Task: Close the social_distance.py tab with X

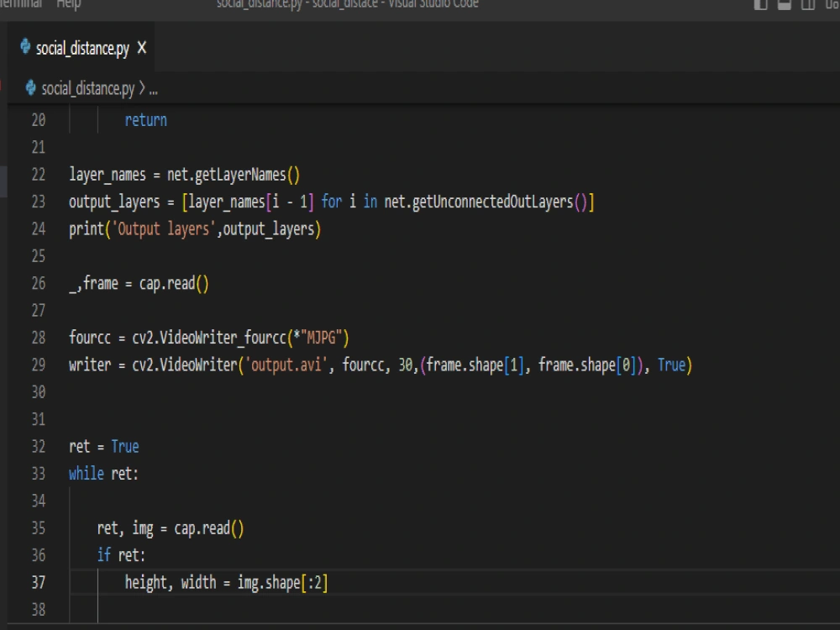Action: pyautogui.click(x=141, y=48)
